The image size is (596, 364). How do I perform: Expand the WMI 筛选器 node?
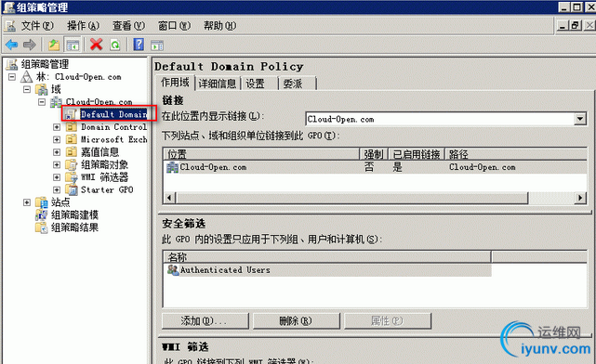[57, 176]
